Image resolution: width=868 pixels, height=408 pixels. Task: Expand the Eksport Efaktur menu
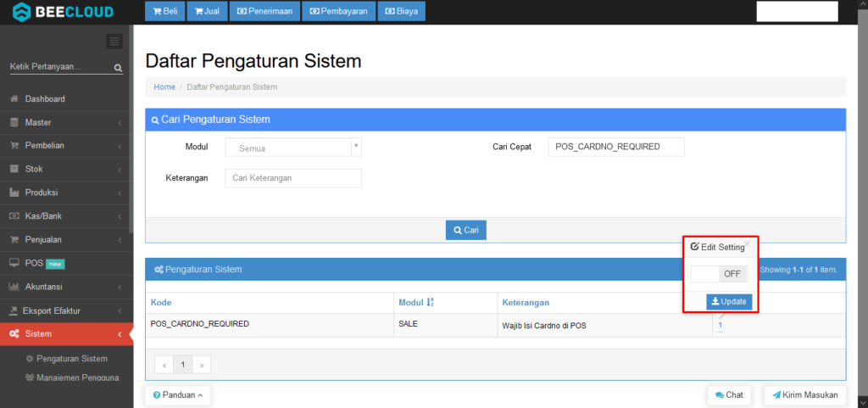(x=66, y=310)
